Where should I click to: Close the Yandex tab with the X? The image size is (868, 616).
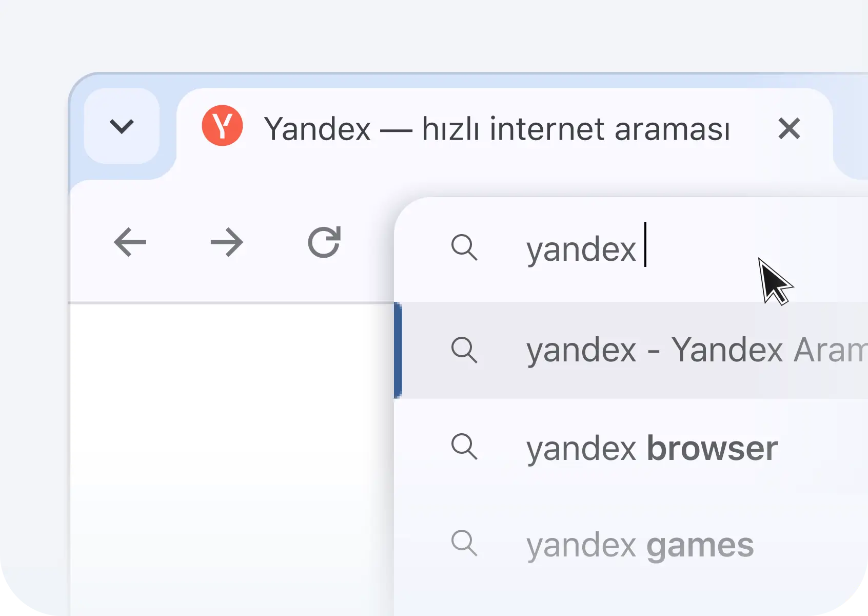coord(789,128)
